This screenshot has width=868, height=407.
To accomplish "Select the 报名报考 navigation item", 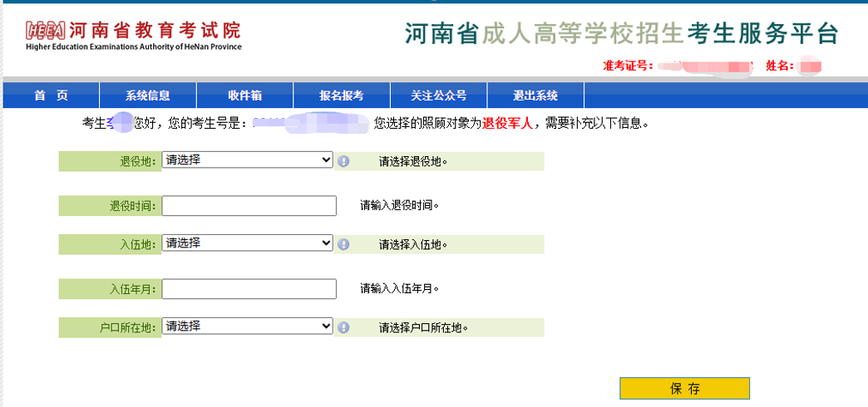I will click(x=342, y=96).
